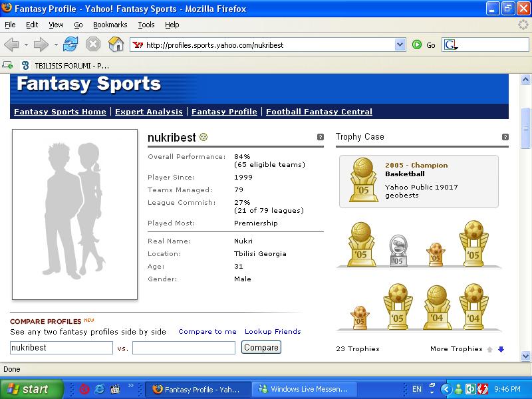The height and width of the screenshot is (399, 532).
Task: Click the red quick launch icon
Action: [x=84, y=389]
